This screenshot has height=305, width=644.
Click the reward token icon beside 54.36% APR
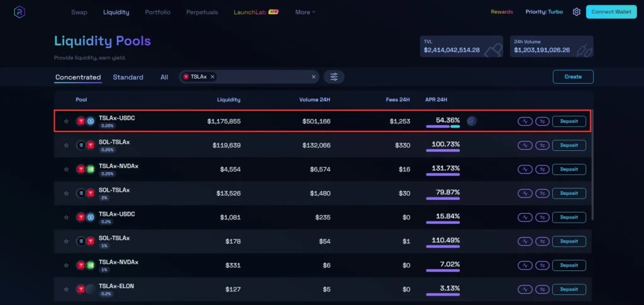point(472,121)
